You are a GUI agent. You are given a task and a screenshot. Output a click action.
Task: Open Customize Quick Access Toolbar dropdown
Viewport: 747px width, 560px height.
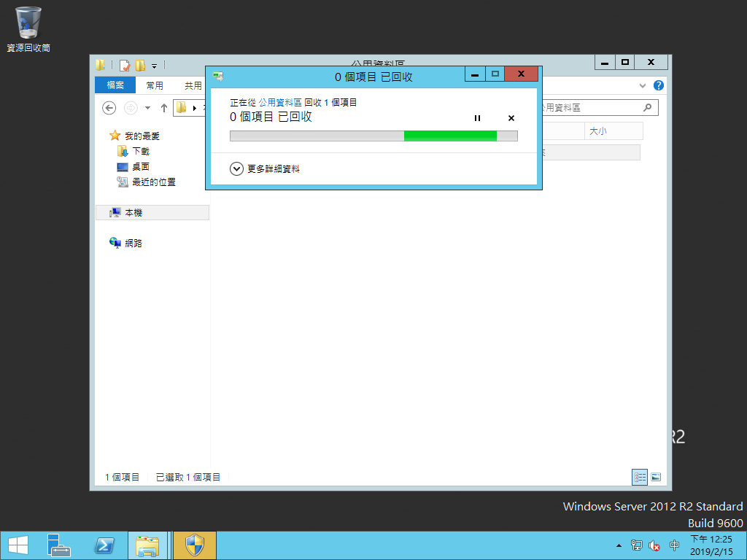click(155, 66)
